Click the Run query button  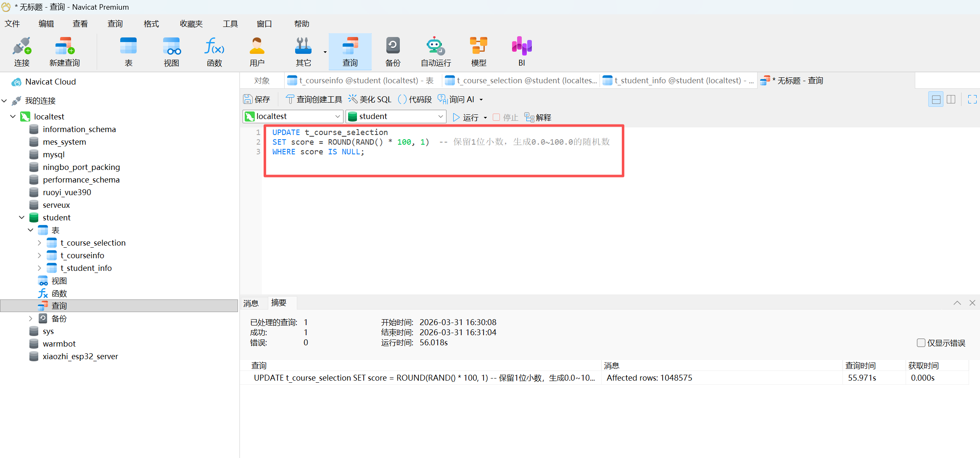coord(466,117)
